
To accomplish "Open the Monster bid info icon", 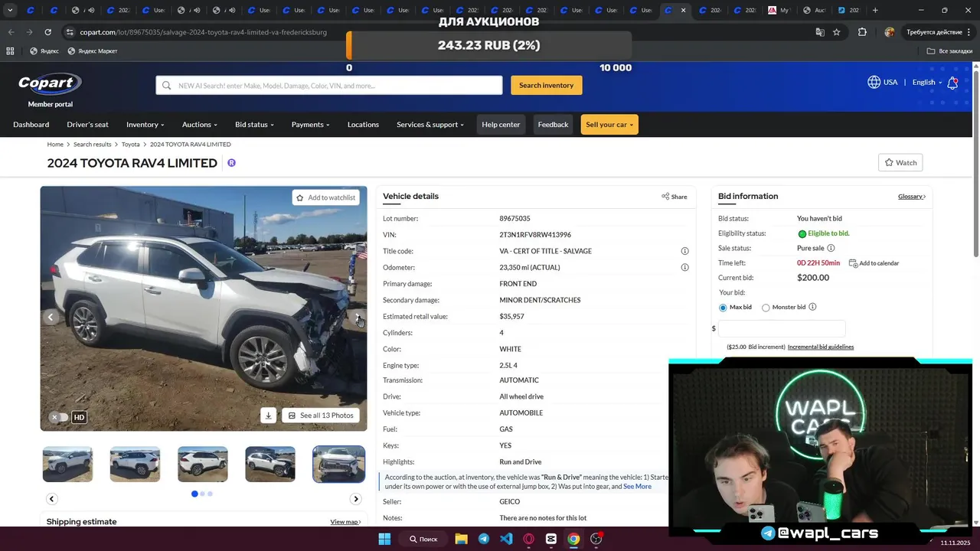I will pos(812,307).
